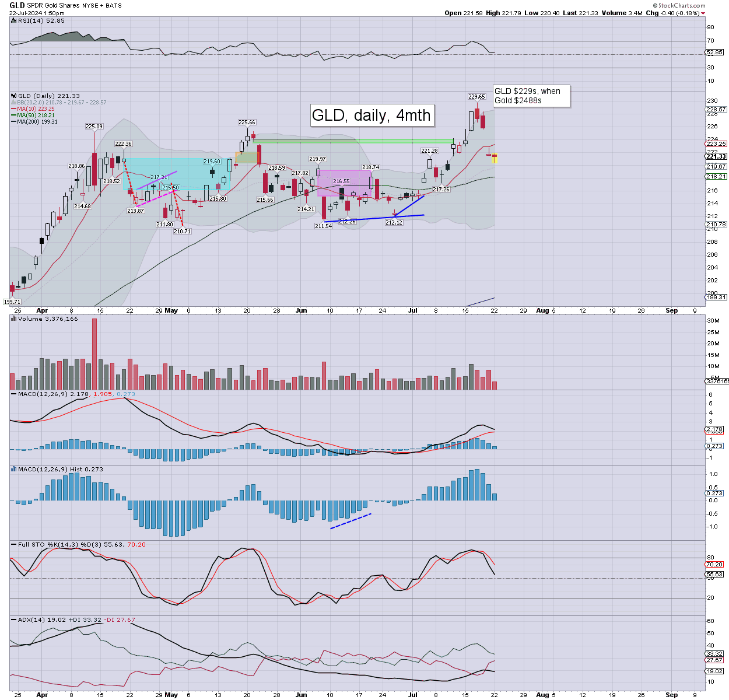Click the RSI(14) indicator legend icon
Image resolution: width=729 pixels, height=700 pixels.
[14, 21]
